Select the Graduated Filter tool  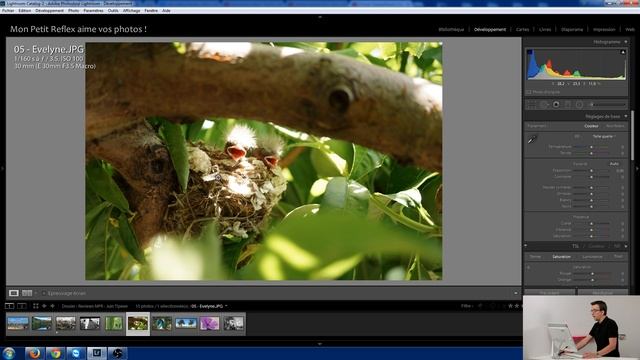tap(568, 105)
